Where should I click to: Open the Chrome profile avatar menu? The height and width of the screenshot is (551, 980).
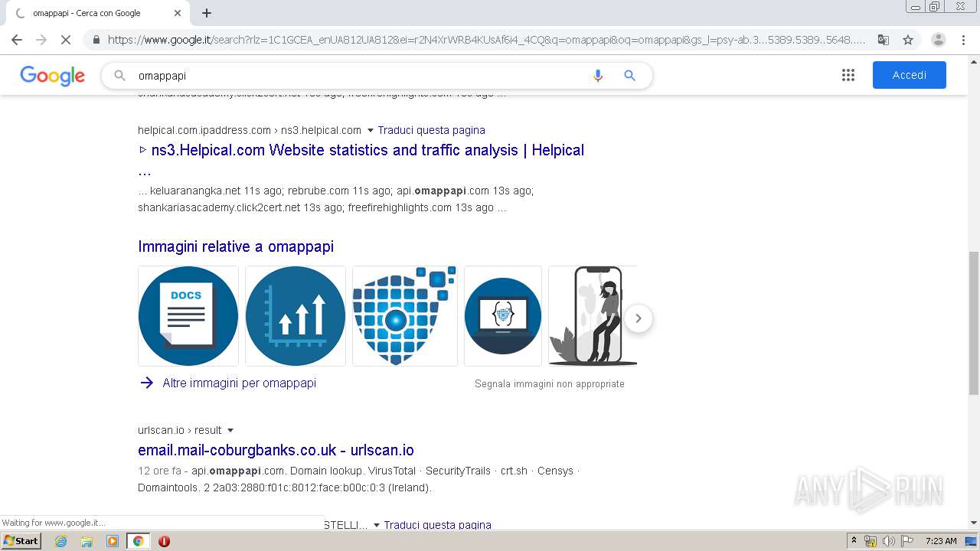pyautogui.click(x=938, y=40)
